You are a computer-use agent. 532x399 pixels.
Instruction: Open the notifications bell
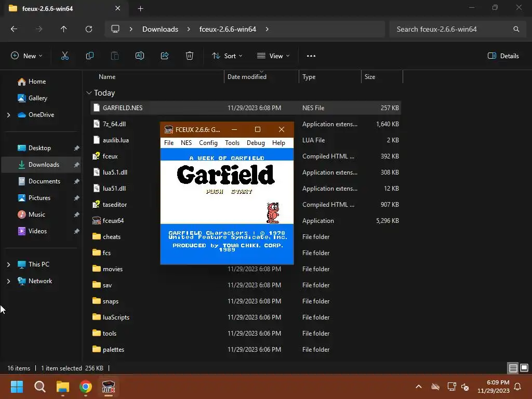coord(518,387)
